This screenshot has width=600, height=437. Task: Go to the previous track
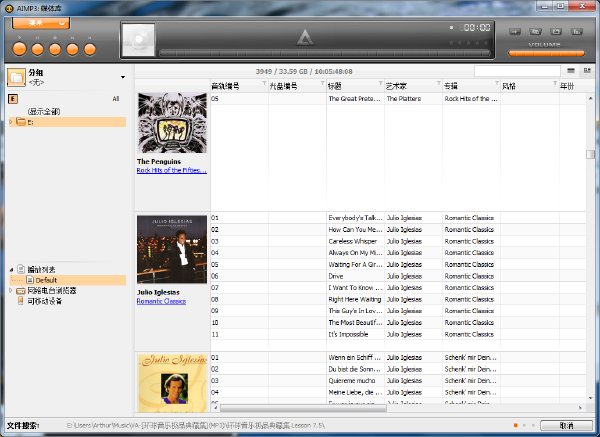tap(72, 49)
